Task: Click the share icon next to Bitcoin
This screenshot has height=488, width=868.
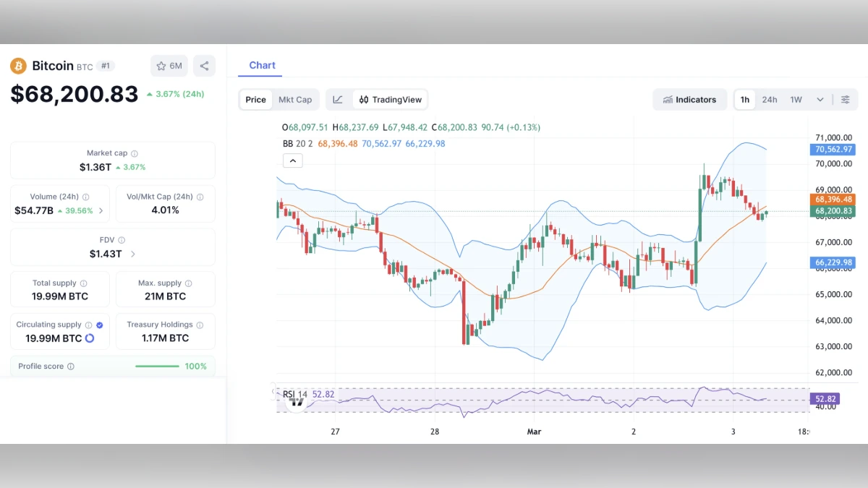Action: click(204, 65)
